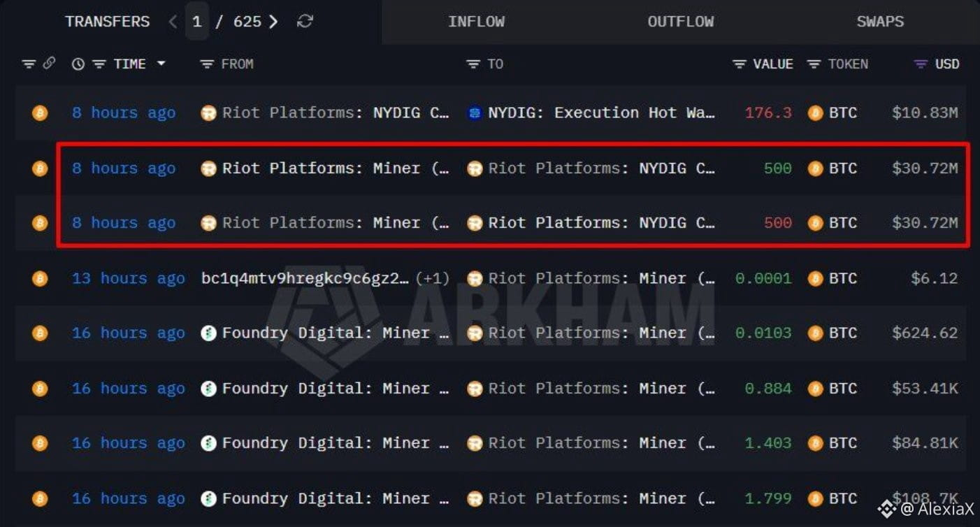Viewport: 980px width, 527px height.
Task: Click Bitcoin chain icon in 13 hours ago row
Action: (x=40, y=278)
